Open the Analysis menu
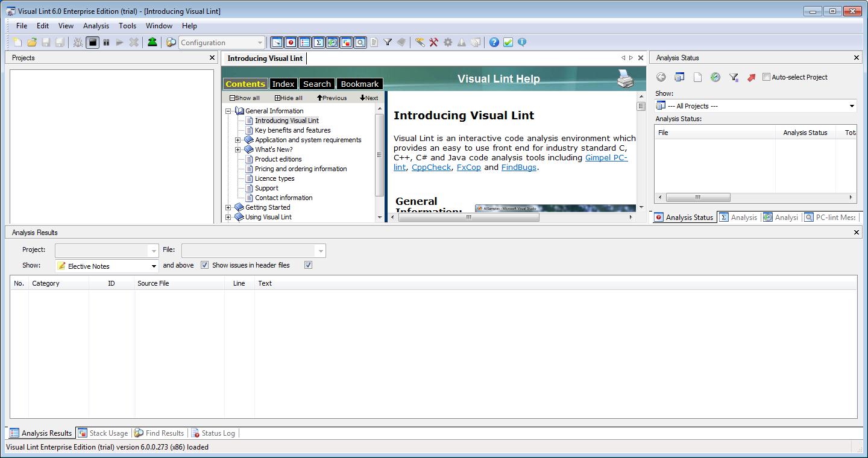Screen dimensions: 868x458 [96, 26]
